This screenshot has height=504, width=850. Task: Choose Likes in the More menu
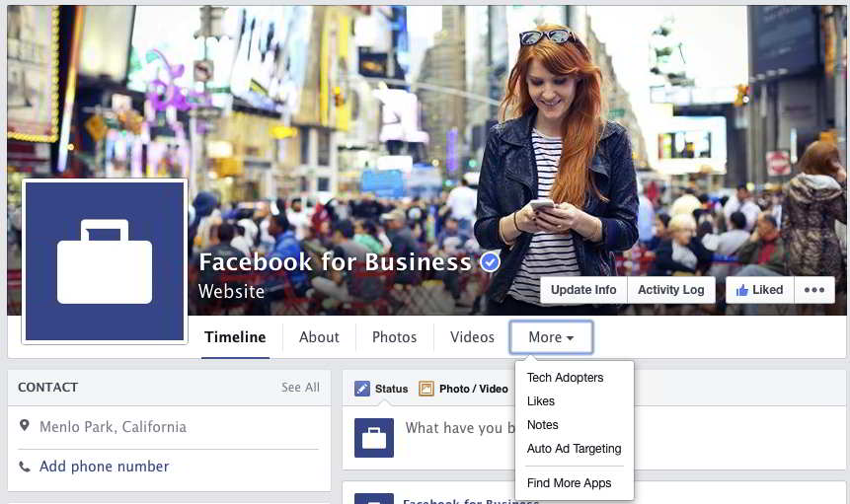(x=541, y=401)
